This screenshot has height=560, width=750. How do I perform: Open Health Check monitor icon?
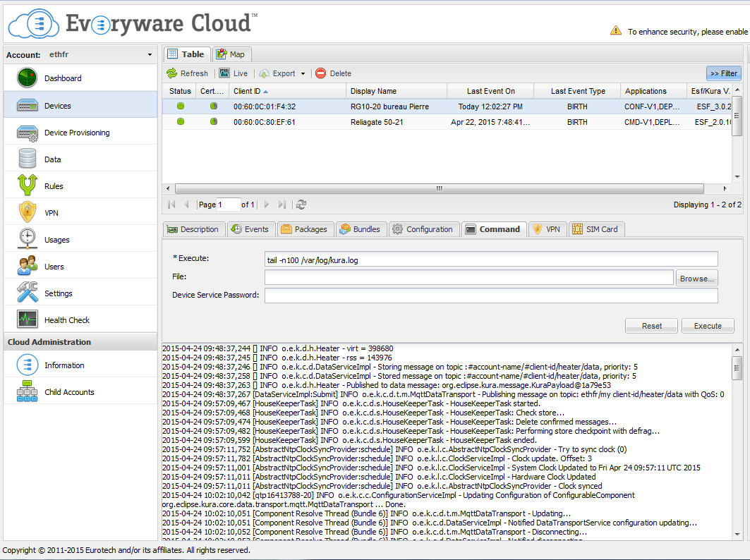(28, 320)
